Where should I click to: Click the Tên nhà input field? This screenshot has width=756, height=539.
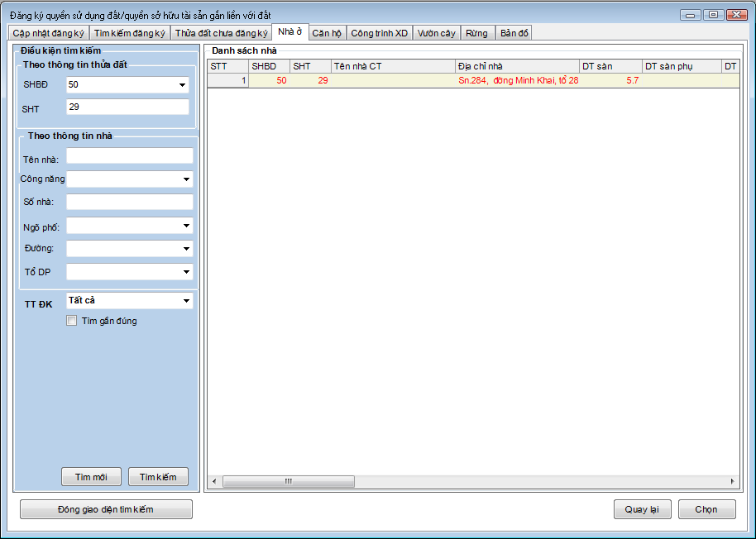(x=129, y=156)
